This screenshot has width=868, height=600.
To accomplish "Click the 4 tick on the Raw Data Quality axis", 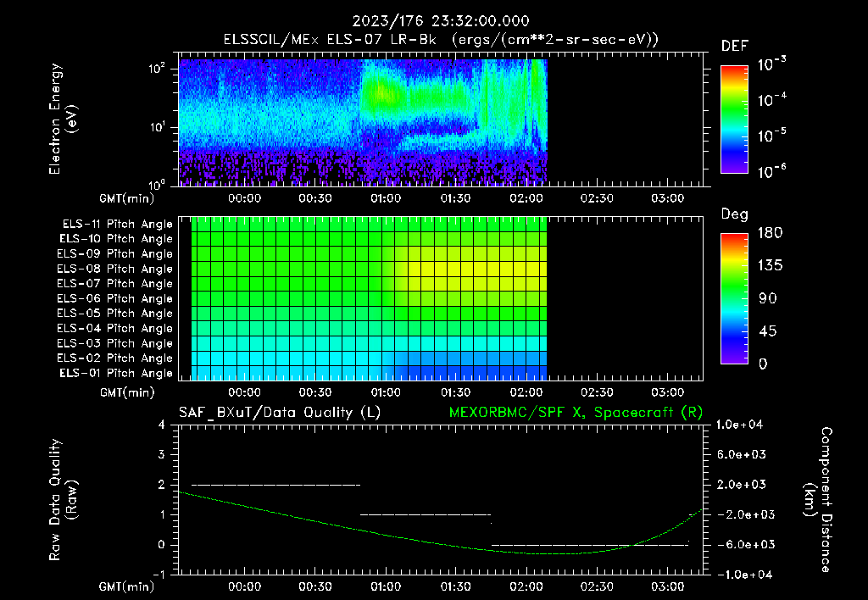I will (162, 425).
